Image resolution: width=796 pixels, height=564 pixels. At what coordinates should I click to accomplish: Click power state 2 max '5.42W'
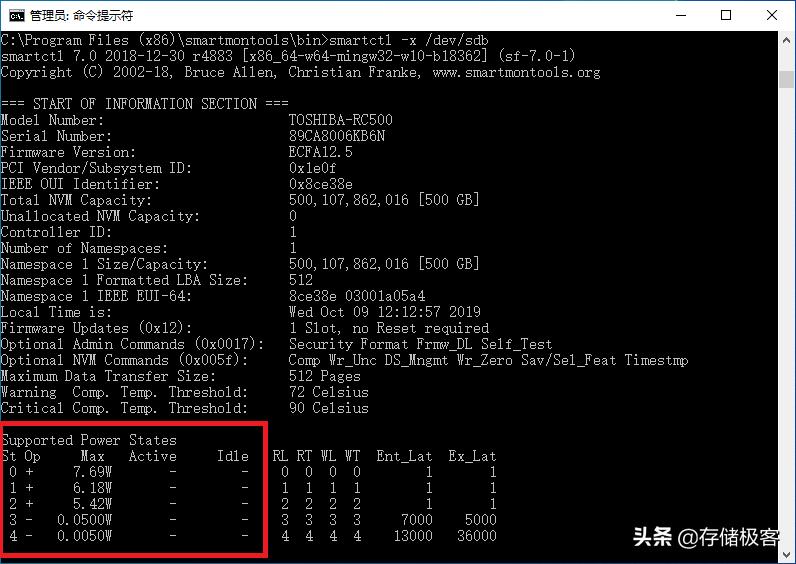click(x=92, y=504)
